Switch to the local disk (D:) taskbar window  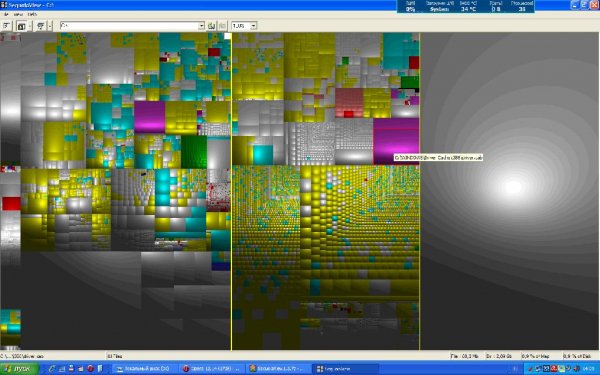[145, 368]
